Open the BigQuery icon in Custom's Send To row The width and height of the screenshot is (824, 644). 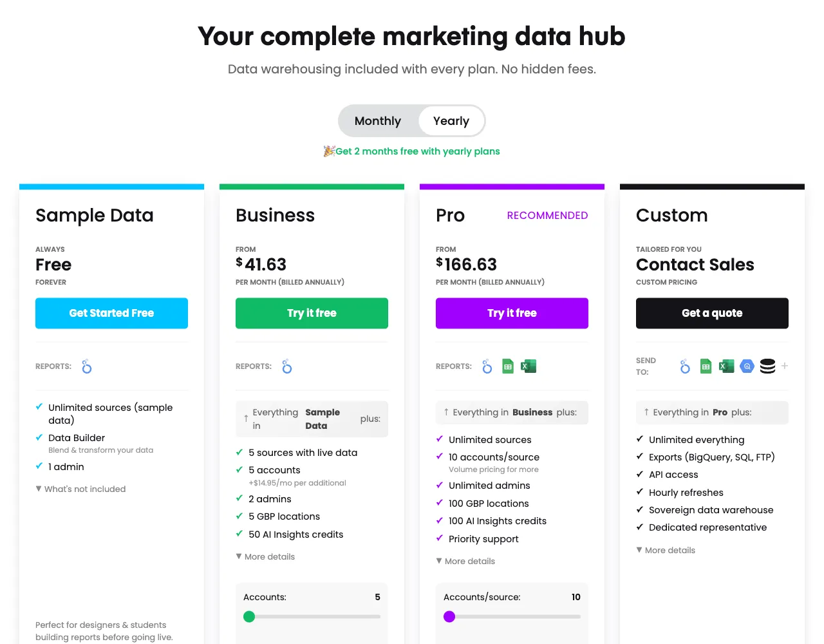coord(747,366)
